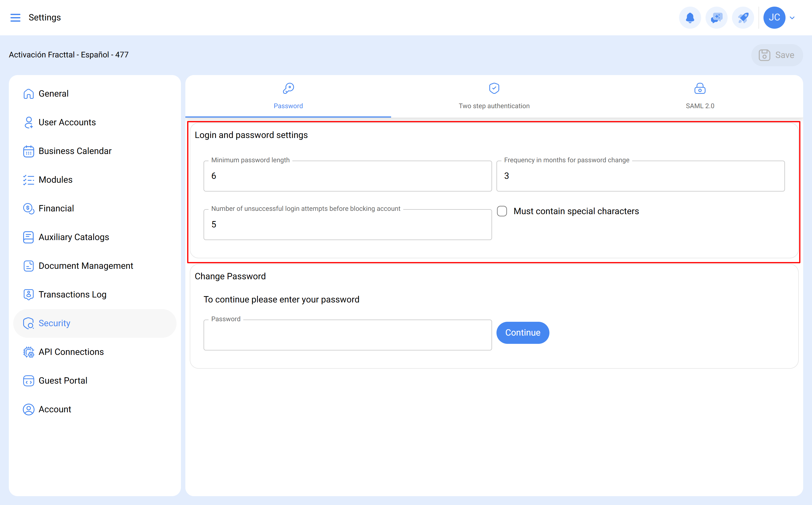
Task: Select the API Connections gear icon
Action: tap(28, 352)
